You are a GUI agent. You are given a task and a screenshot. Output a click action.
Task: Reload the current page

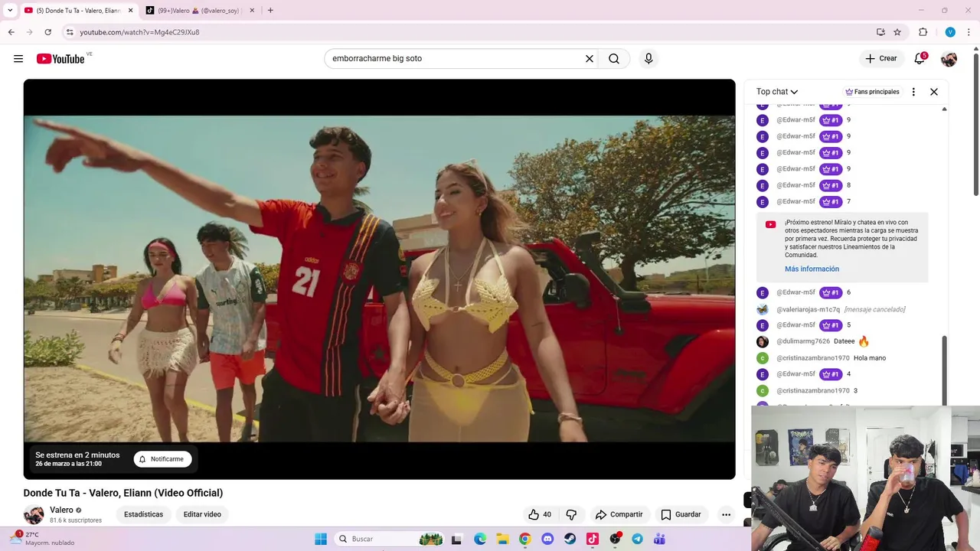47,32
